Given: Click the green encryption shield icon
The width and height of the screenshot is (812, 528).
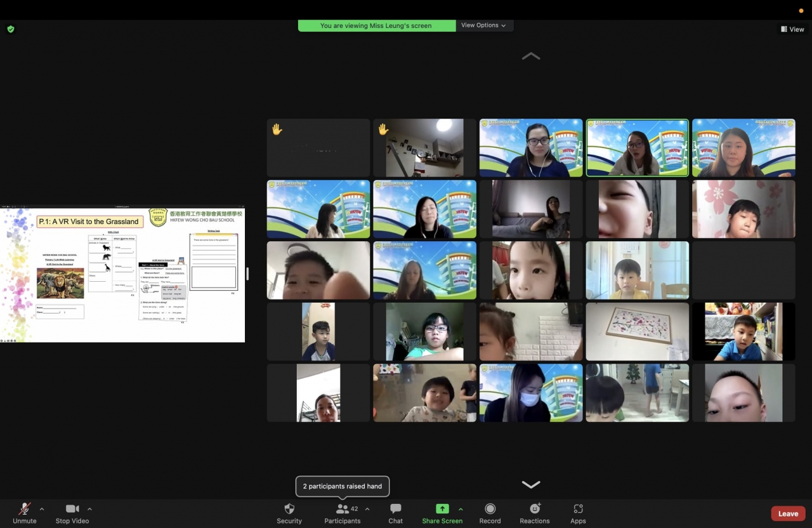Looking at the screenshot, I should pyautogui.click(x=11, y=29).
